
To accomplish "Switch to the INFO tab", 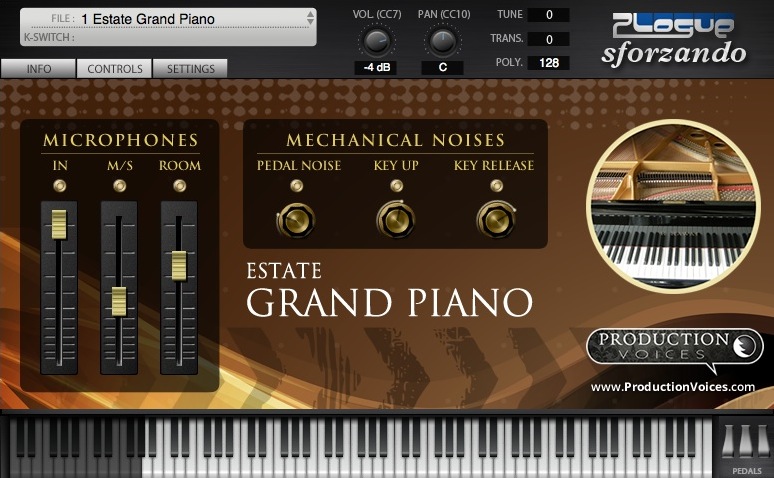I will click(39, 69).
